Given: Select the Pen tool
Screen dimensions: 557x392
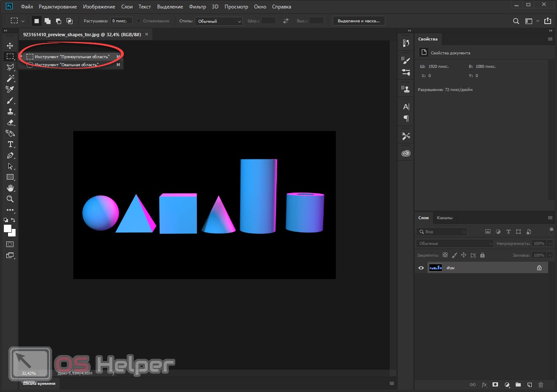Looking at the screenshot, I should click(x=10, y=155).
